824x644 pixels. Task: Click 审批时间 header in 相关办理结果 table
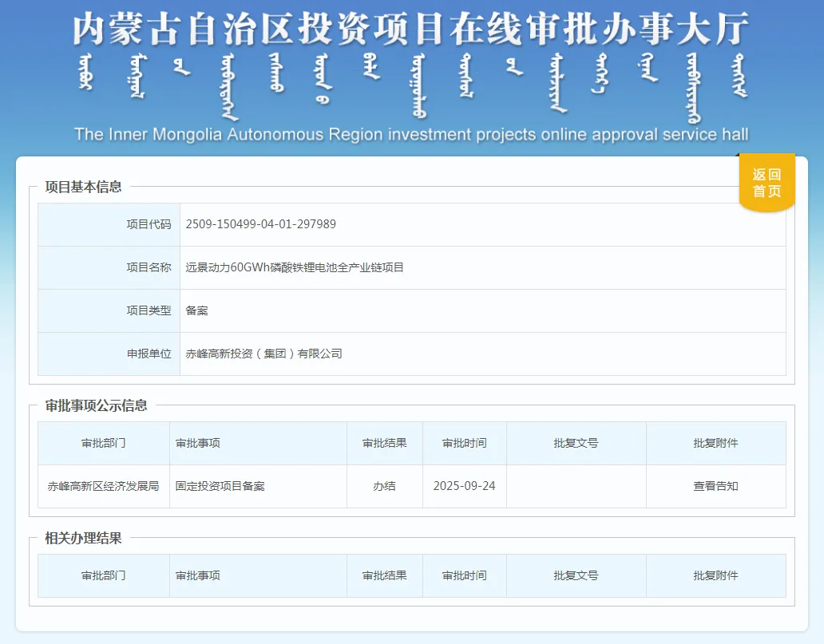pos(465,575)
